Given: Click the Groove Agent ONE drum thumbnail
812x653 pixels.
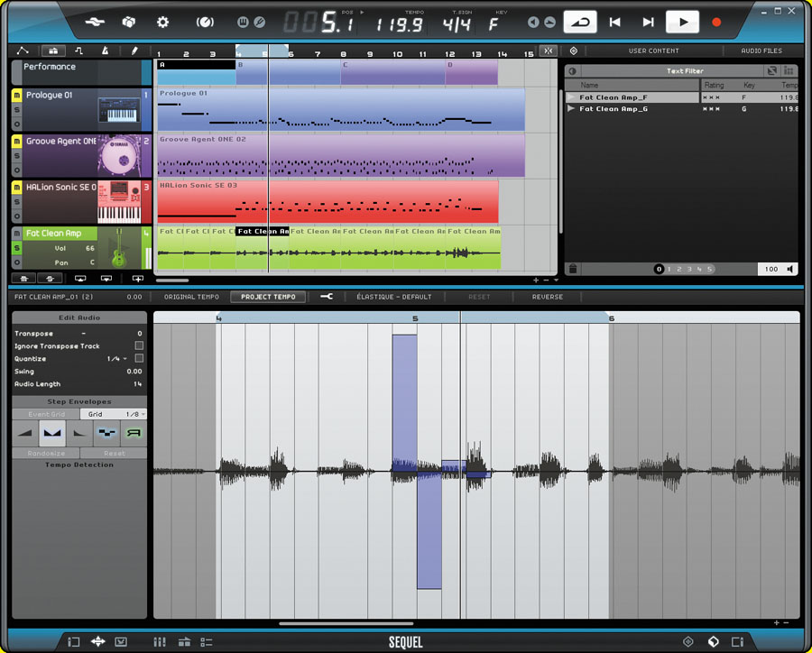Looking at the screenshot, I should point(119,155).
